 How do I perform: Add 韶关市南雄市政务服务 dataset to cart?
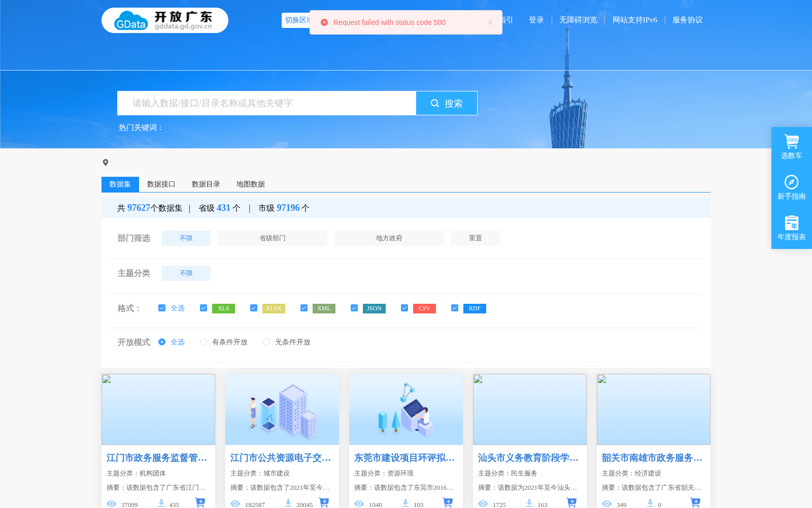click(x=695, y=502)
